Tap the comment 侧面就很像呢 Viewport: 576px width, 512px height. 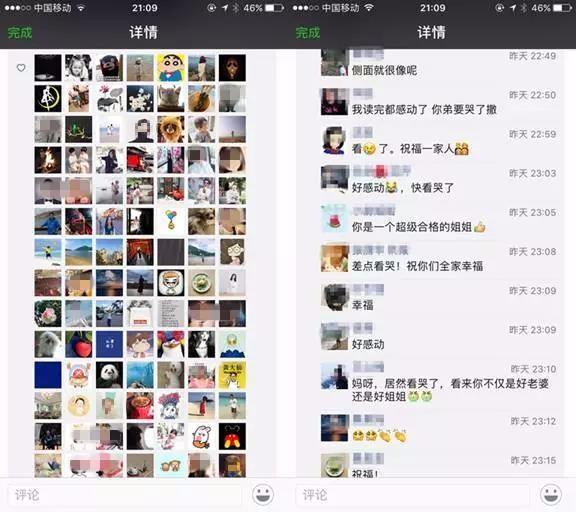[x=384, y=70]
